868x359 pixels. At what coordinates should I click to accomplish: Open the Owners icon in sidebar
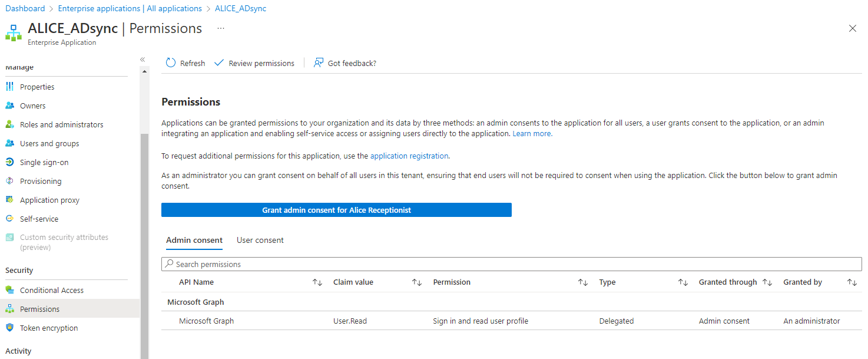[9, 106]
